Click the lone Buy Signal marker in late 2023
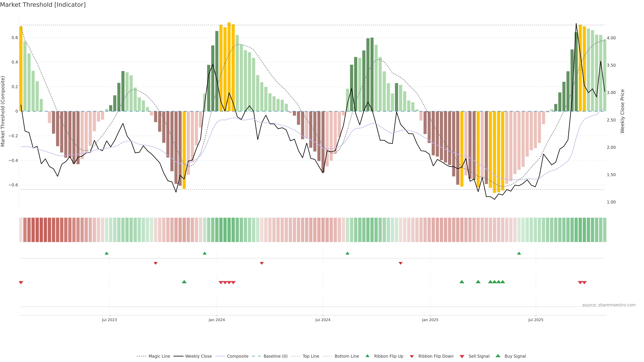This screenshot has width=644, height=362. (x=184, y=282)
